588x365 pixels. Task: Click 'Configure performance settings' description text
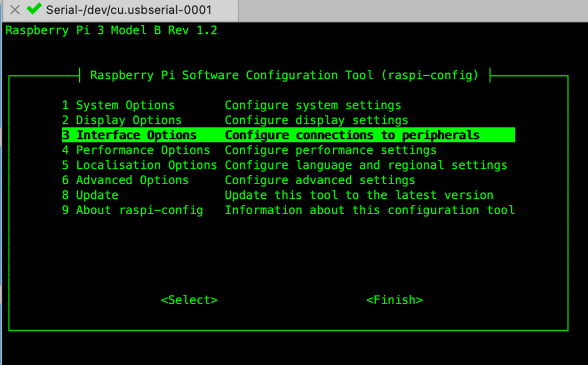tap(331, 150)
